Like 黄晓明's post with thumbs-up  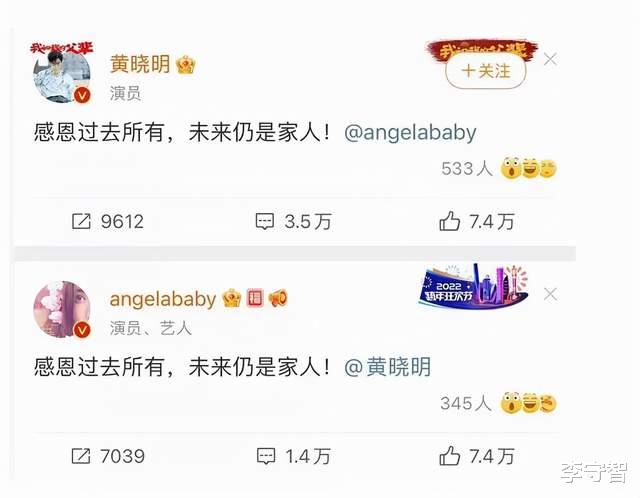[476, 222]
